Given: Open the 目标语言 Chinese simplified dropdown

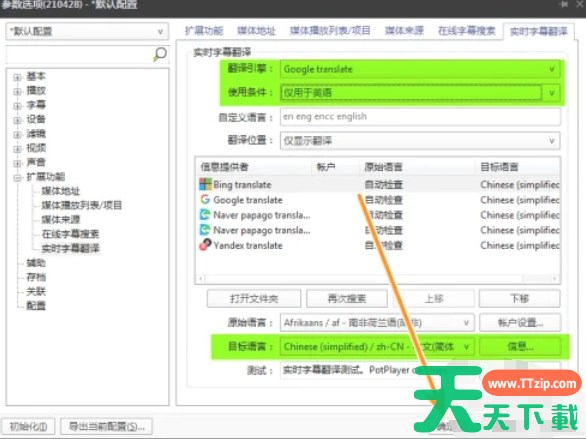Looking at the screenshot, I should [x=377, y=347].
